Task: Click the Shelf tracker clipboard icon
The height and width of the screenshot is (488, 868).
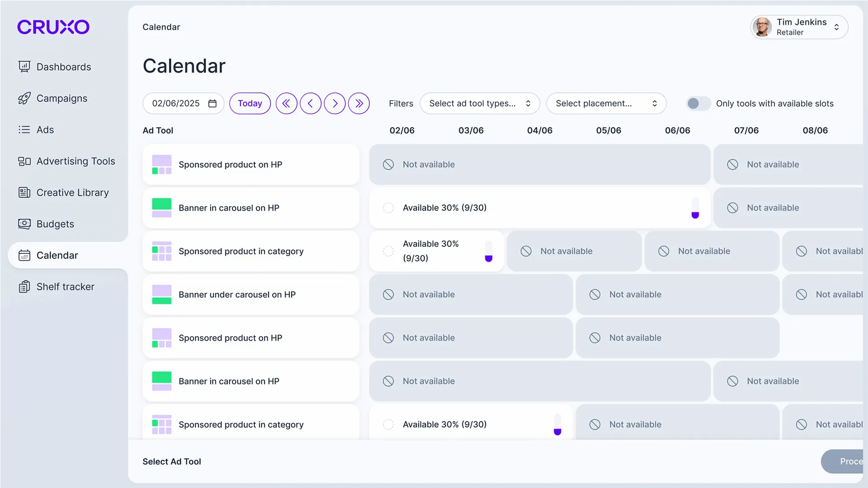Action: [x=24, y=287]
